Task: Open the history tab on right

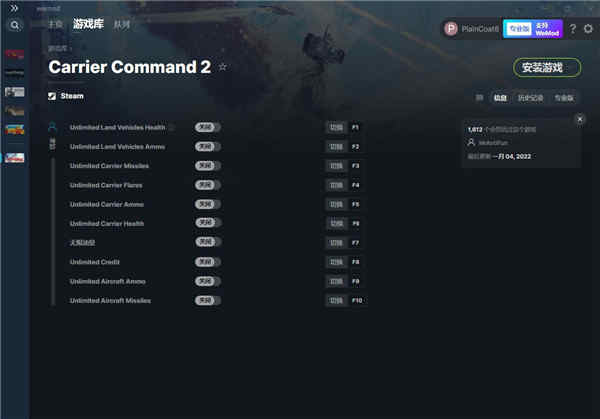Action: point(530,98)
